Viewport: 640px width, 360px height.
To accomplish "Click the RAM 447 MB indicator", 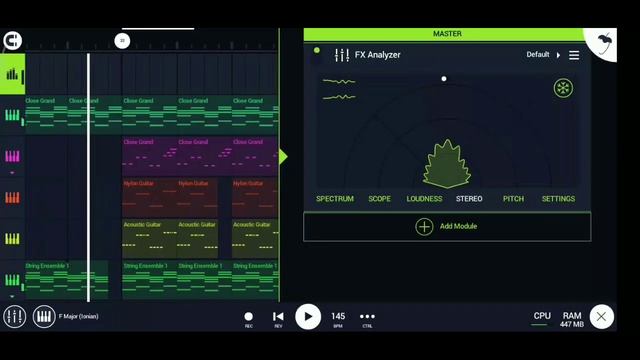I will [x=572, y=320].
